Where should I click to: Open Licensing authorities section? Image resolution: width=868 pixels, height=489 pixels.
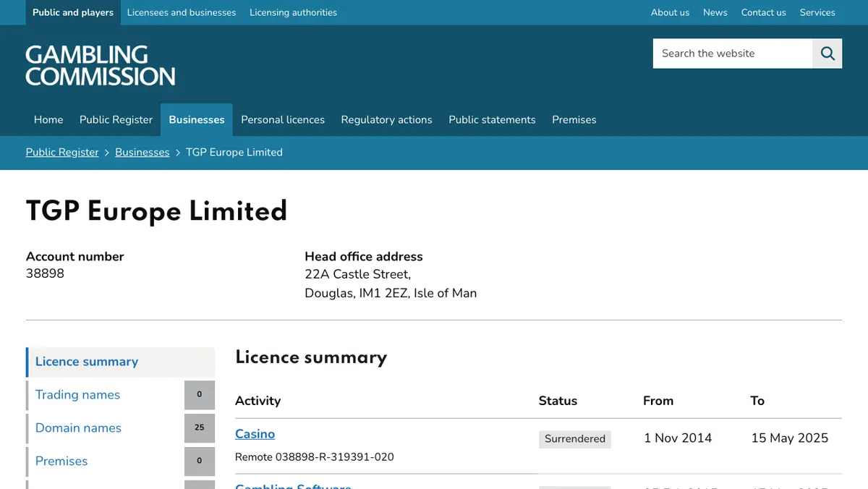point(293,12)
